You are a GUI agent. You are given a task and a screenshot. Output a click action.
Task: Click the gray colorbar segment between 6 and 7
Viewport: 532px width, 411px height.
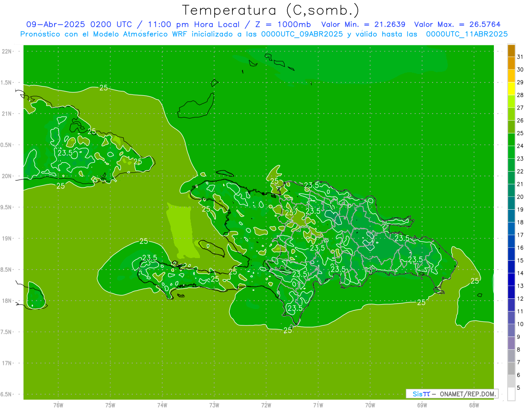[511, 368]
